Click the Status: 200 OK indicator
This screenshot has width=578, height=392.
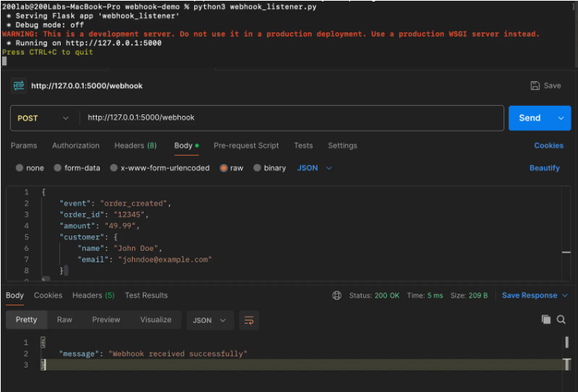click(374, 295)
